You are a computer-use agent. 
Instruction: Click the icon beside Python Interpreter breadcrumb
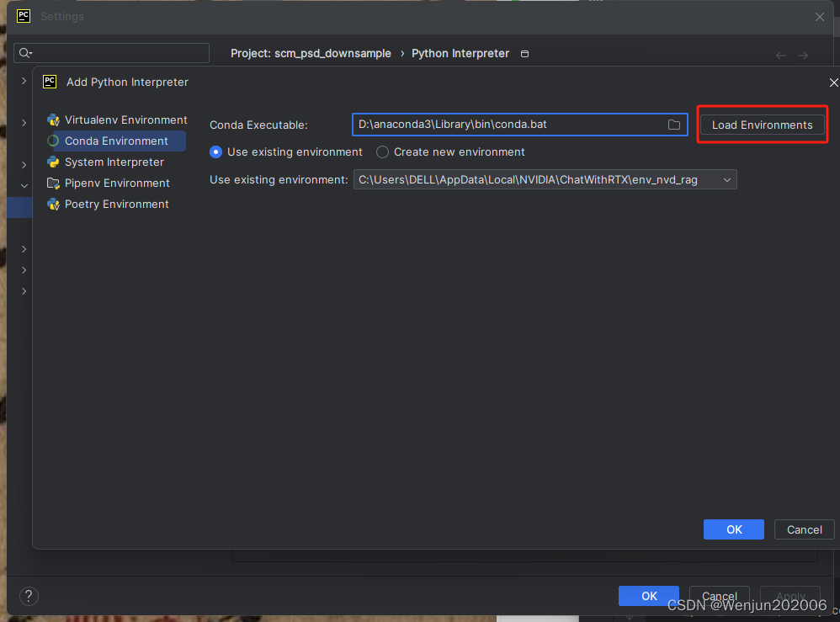coord(524,53)
